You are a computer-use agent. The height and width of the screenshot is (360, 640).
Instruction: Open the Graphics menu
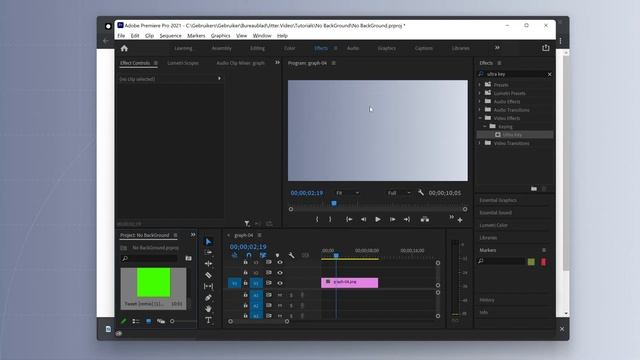pyautogui.click(x=220, y=36)
